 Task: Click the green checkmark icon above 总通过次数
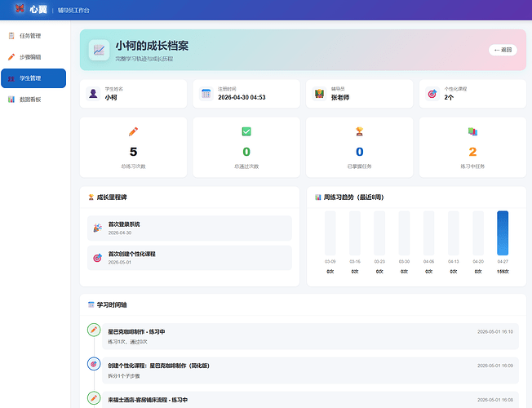pyautogui.click(x=246, y=131)
